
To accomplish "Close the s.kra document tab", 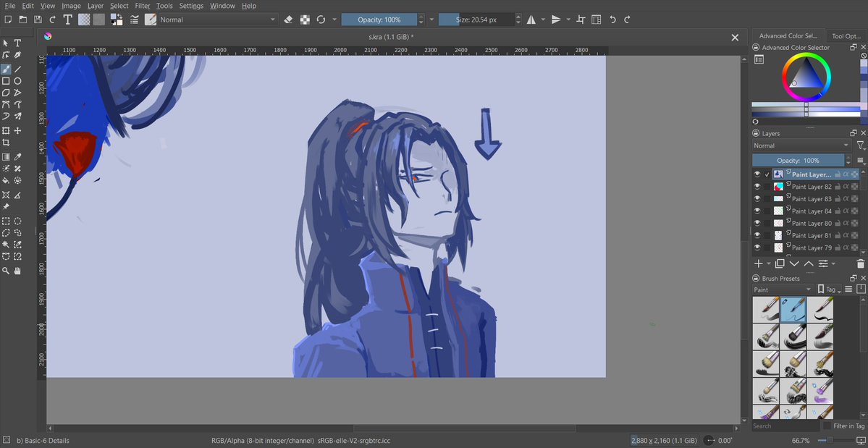I will [735, 37].
